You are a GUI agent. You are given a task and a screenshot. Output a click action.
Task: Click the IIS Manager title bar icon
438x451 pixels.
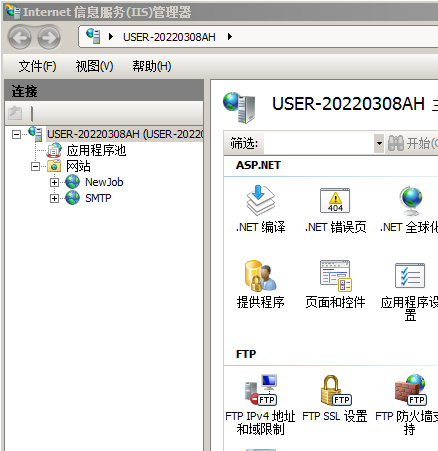[13, 12]
